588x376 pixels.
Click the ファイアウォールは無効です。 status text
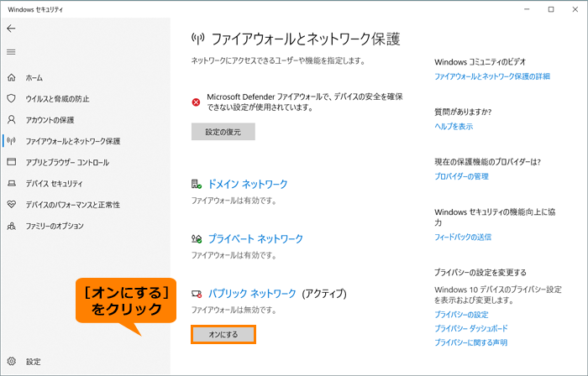coord(234,310)
